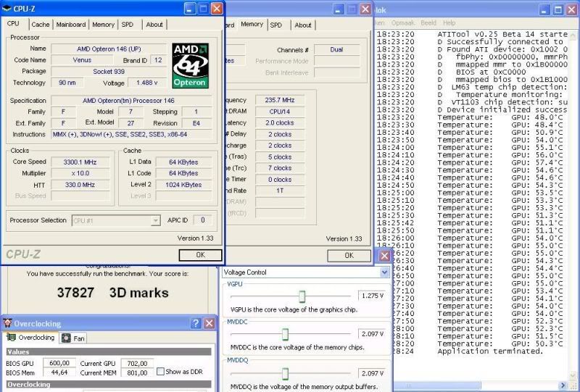Click the AMD64 Opteron logo
Image resolution: width=580 pixels, height=392 pixels.
click(x=190, y=65)
